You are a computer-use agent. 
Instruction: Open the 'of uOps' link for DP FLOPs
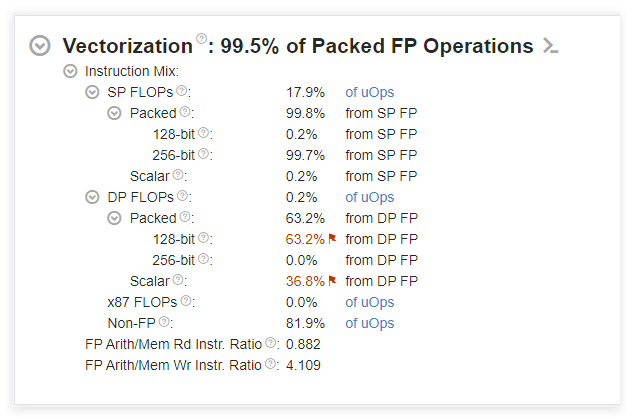coord(369,197)
